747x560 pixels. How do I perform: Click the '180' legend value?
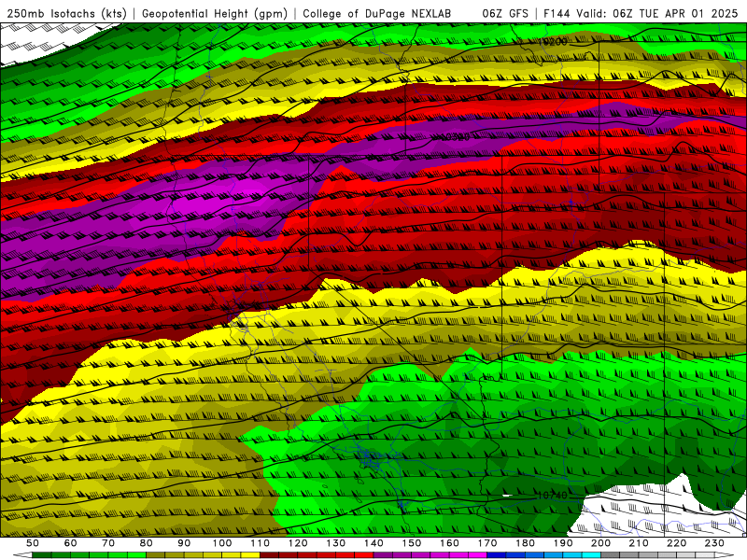525,543
